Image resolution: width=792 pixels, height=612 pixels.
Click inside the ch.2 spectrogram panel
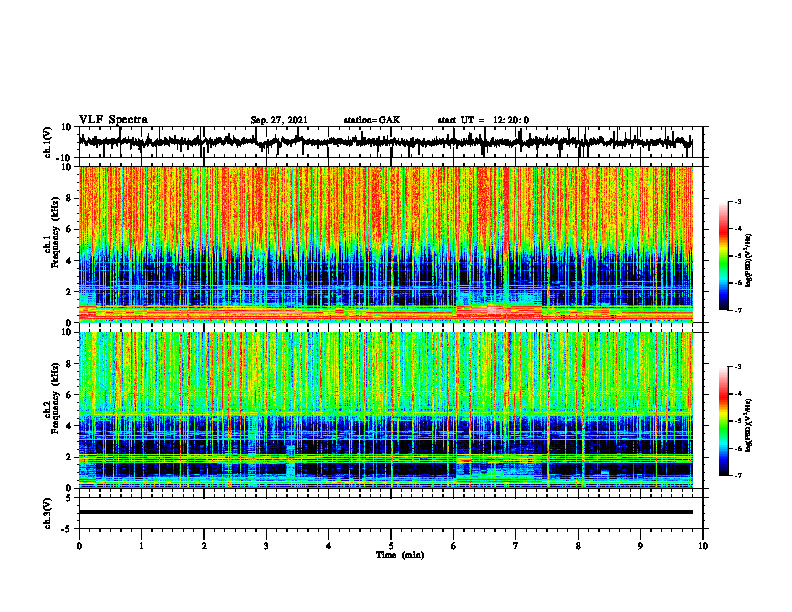[x=386, y=410]
